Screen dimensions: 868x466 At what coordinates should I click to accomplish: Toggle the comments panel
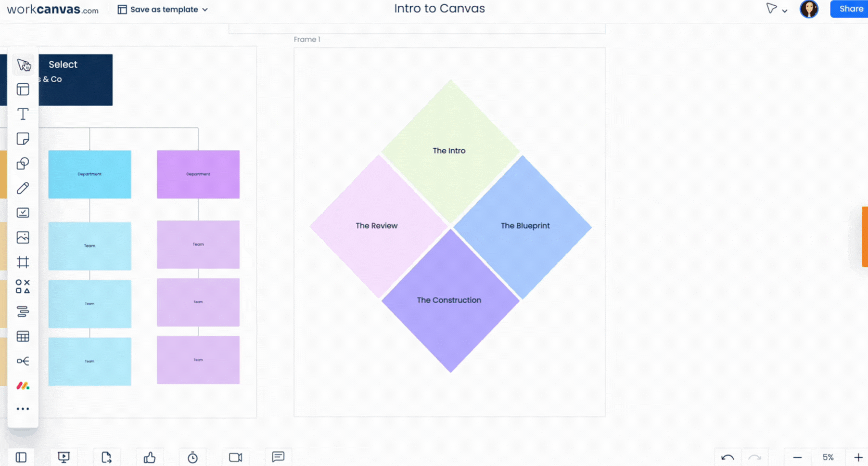(278, 457)
